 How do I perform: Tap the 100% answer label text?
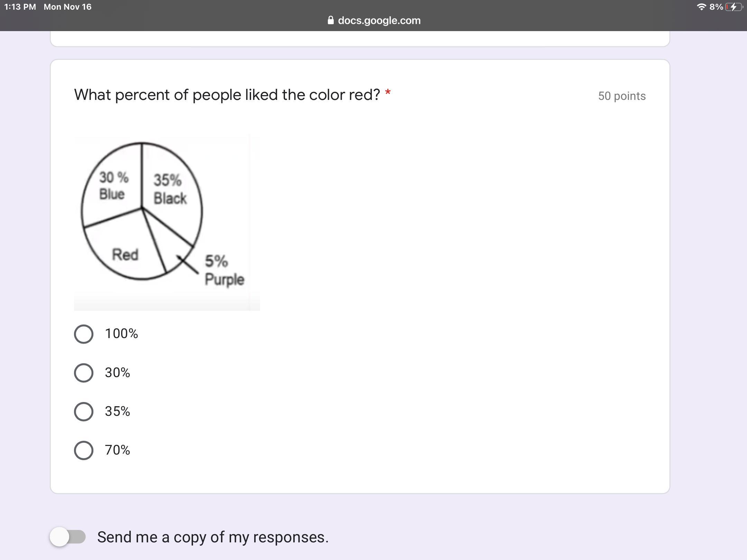(x=121, y=334)
